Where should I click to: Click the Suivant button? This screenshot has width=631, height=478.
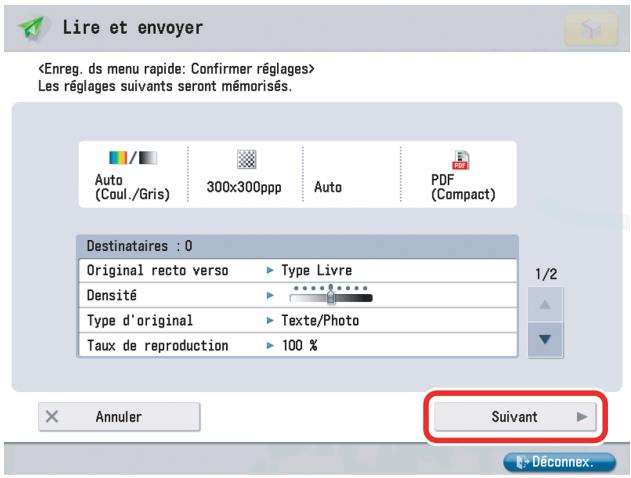click(x=515, y=417)
